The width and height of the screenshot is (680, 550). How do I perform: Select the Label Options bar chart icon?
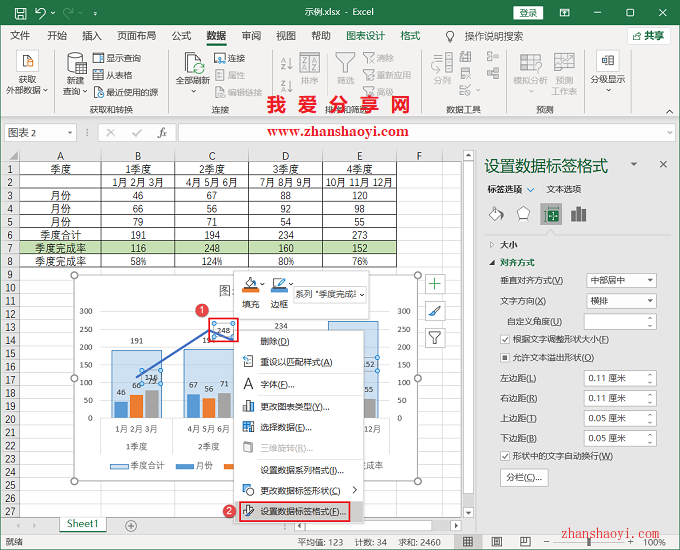coord(579,214)
